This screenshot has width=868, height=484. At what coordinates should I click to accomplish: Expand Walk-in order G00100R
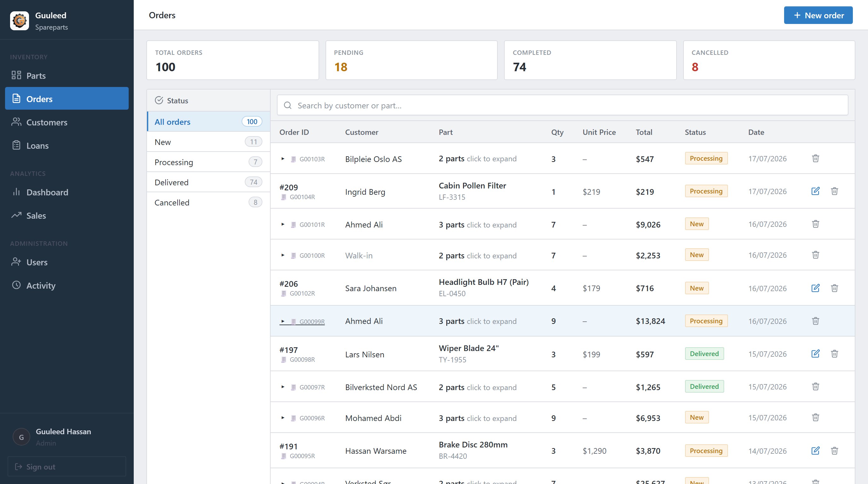pyautogui.click(x=283, y=255)
